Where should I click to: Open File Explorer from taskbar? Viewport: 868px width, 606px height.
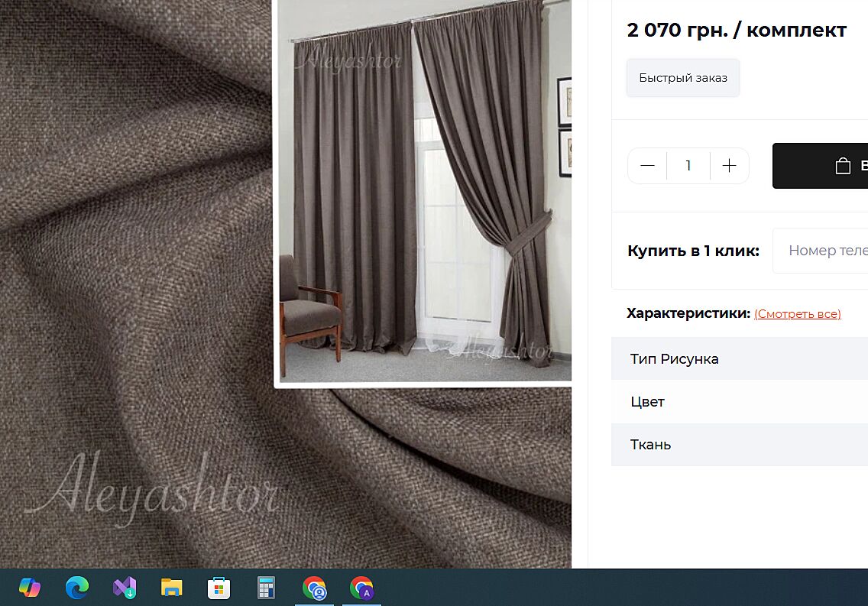pyautogui.click(x=172, y=588)
